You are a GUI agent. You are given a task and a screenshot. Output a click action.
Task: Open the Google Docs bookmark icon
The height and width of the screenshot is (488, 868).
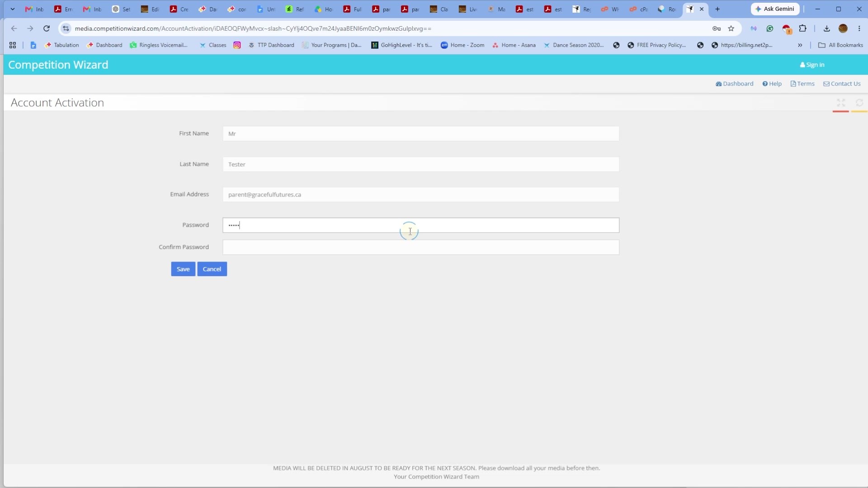33,45
